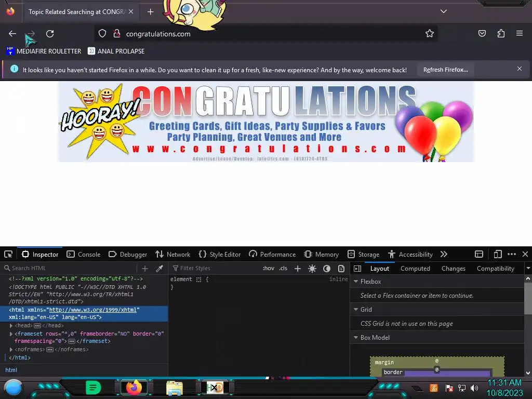Image resolution: width=532 pixels, height=399 pixels.
Task: Open a new browser tab
Action: [x=150, y=12]
